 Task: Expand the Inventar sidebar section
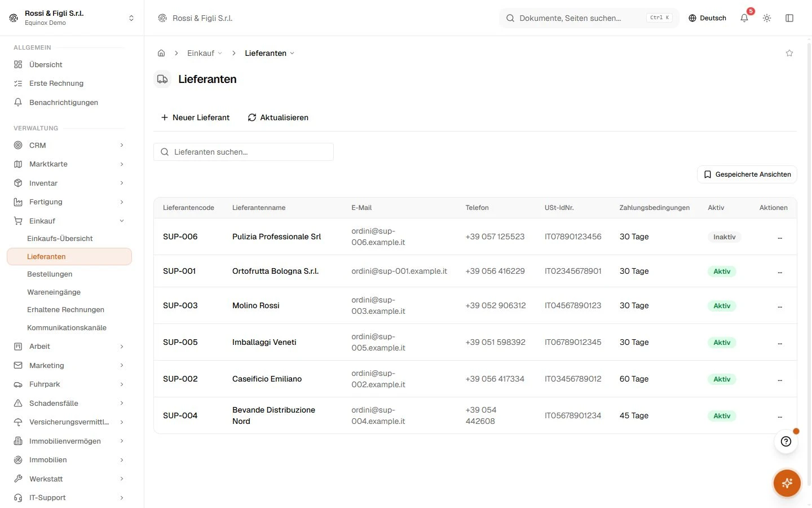tap(69, 183)
